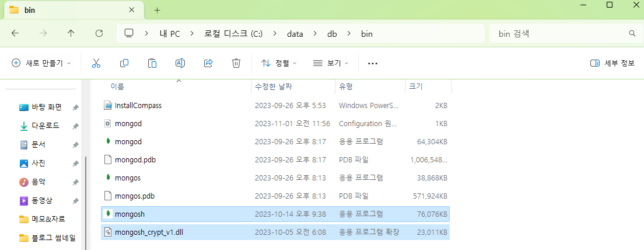Click the Share icon in toolbar
The image size is (644, 250).
point(208,63)
